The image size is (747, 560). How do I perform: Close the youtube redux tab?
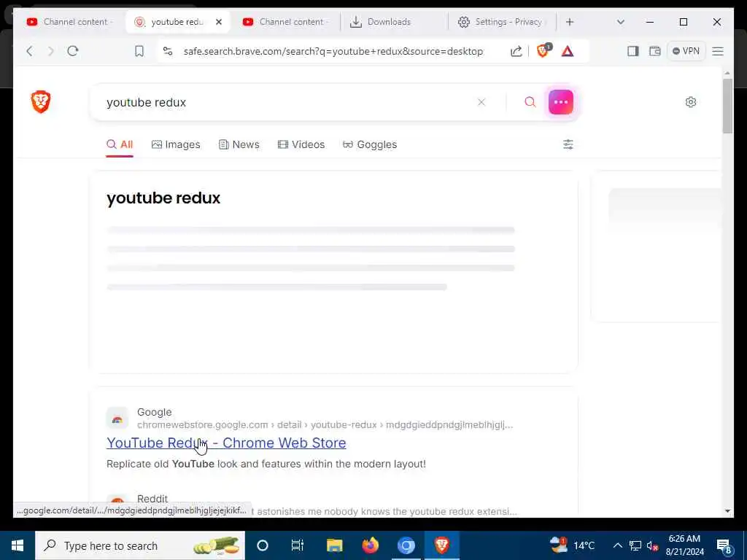tap(219, 22)
